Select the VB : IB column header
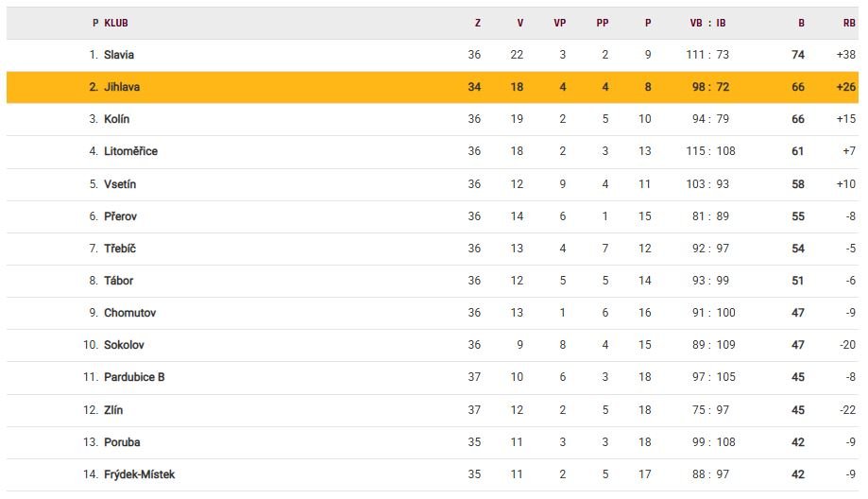 tap(707, 24)
